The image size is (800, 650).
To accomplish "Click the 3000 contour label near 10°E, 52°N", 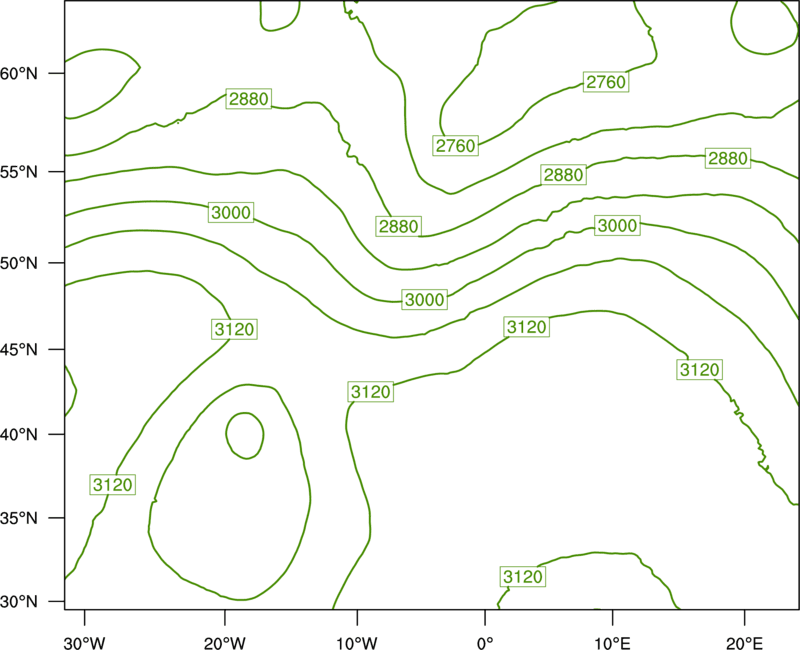I will (x=617, y=225).
